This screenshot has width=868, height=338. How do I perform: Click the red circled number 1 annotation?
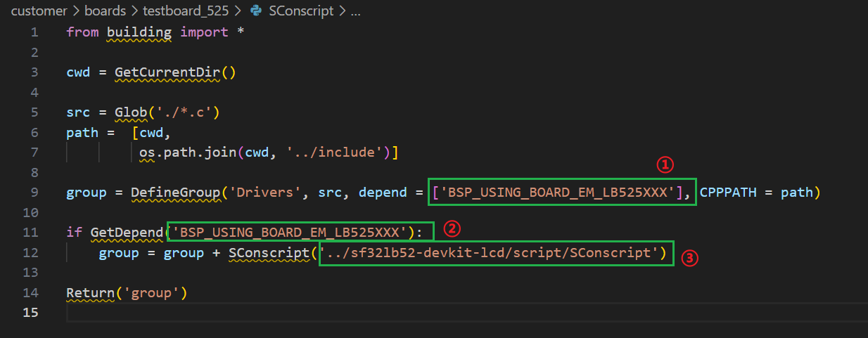tap(665, 165)
